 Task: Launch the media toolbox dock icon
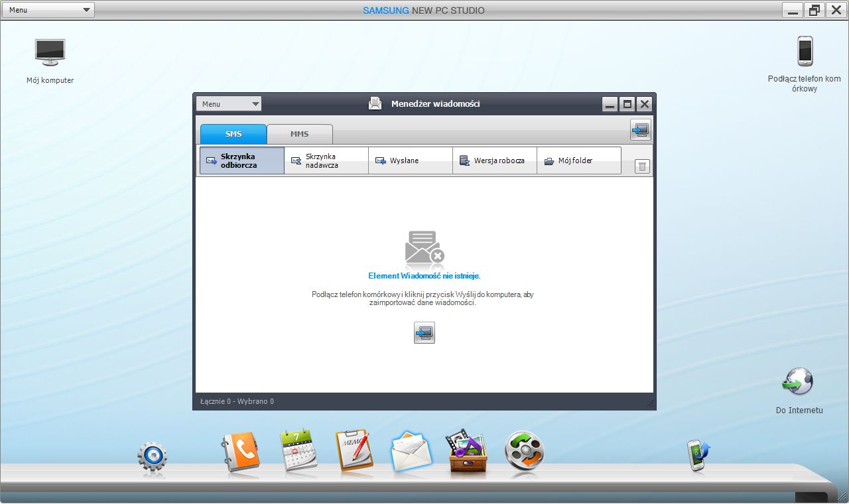(x=468, y=452)
